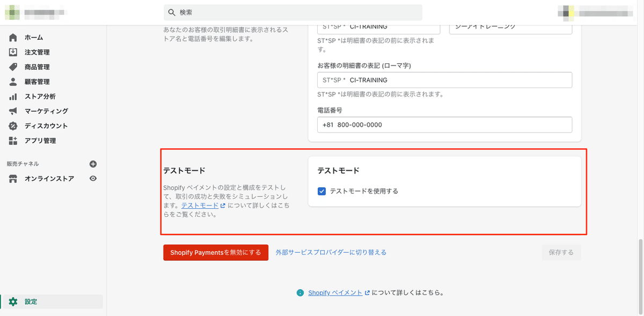
Task: Click the 電話番号 phone number field
Action: pos(444,125)
